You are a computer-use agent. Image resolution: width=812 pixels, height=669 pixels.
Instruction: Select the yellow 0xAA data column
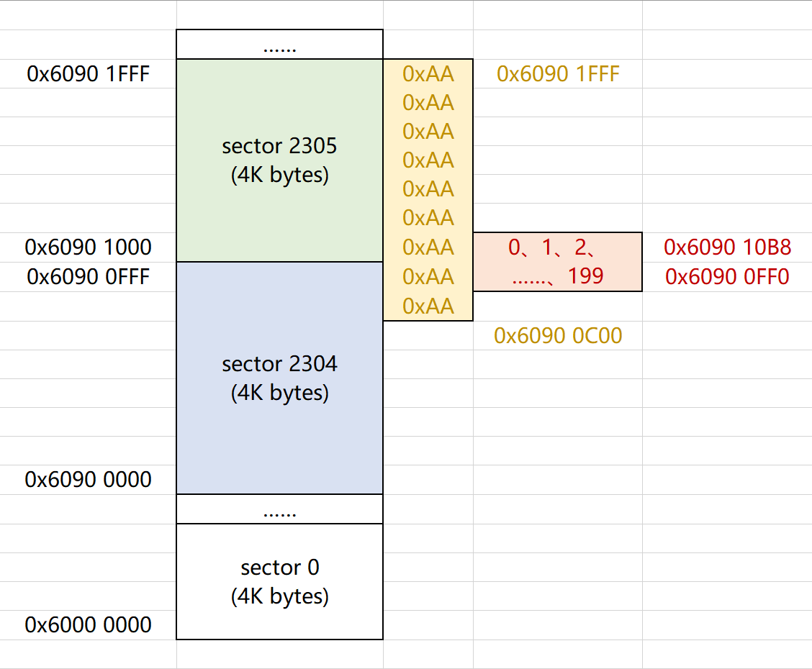click(428, 189)
